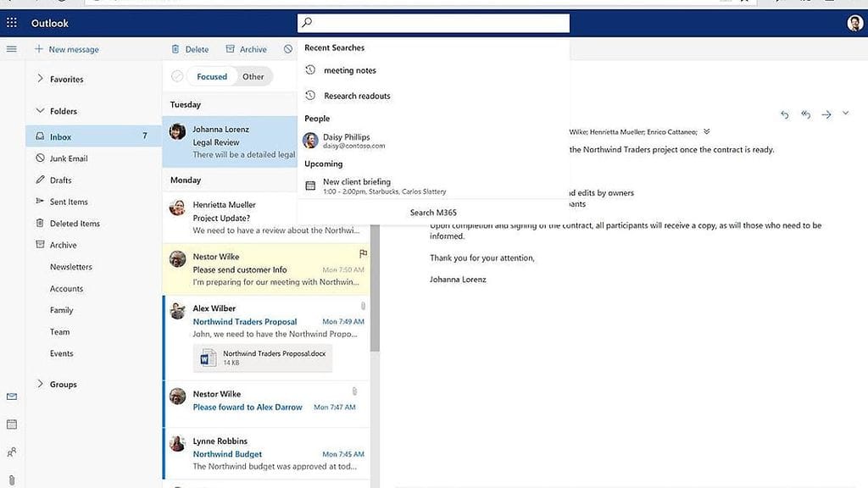
Task: Click New message button
Action: 66,49
